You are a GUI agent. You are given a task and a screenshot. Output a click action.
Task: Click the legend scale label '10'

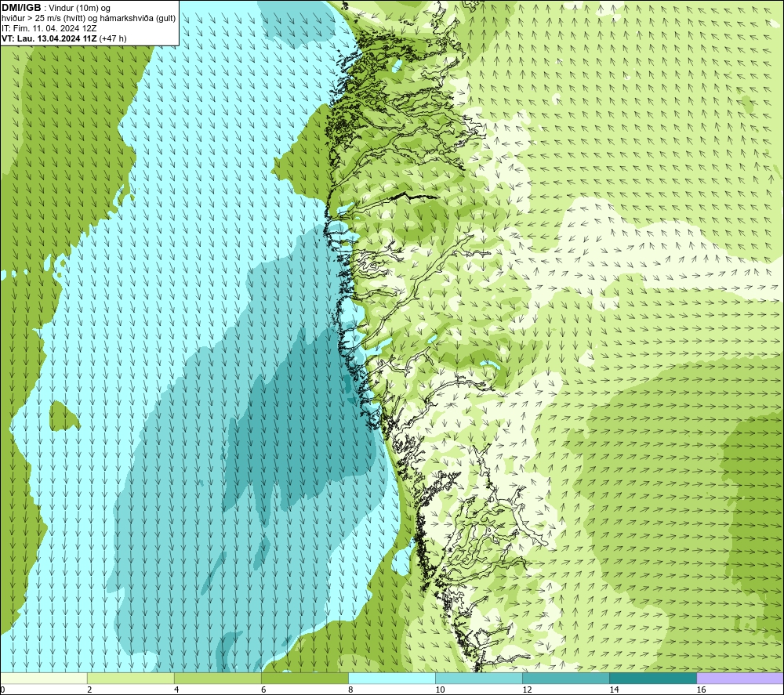pyautogui.click(x=440, y=690)
